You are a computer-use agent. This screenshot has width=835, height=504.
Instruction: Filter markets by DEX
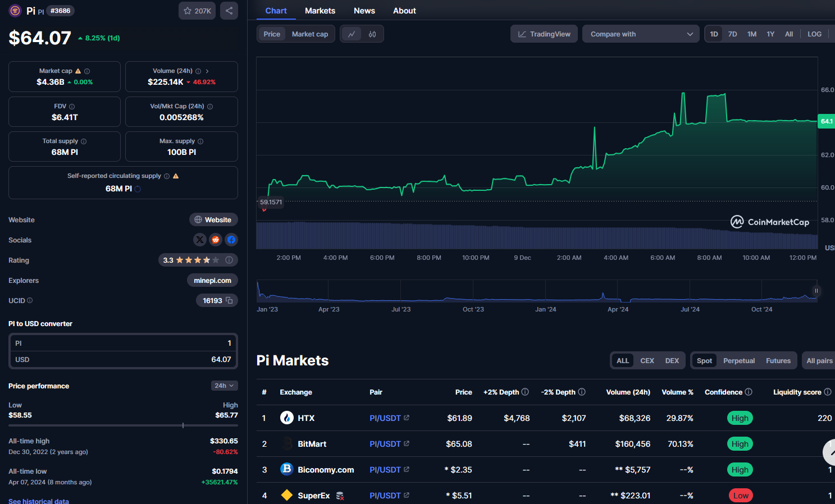[672, 360]
